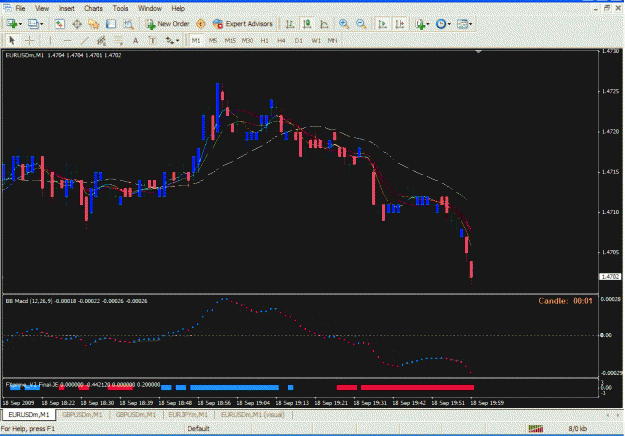Click the Indicators list icon

[420, 24]
